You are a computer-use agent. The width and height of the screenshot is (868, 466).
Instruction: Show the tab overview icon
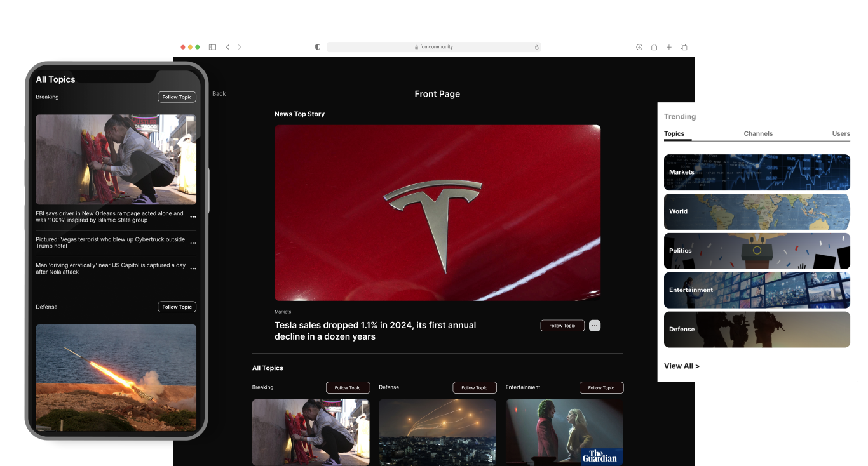[x=684, y=47]
